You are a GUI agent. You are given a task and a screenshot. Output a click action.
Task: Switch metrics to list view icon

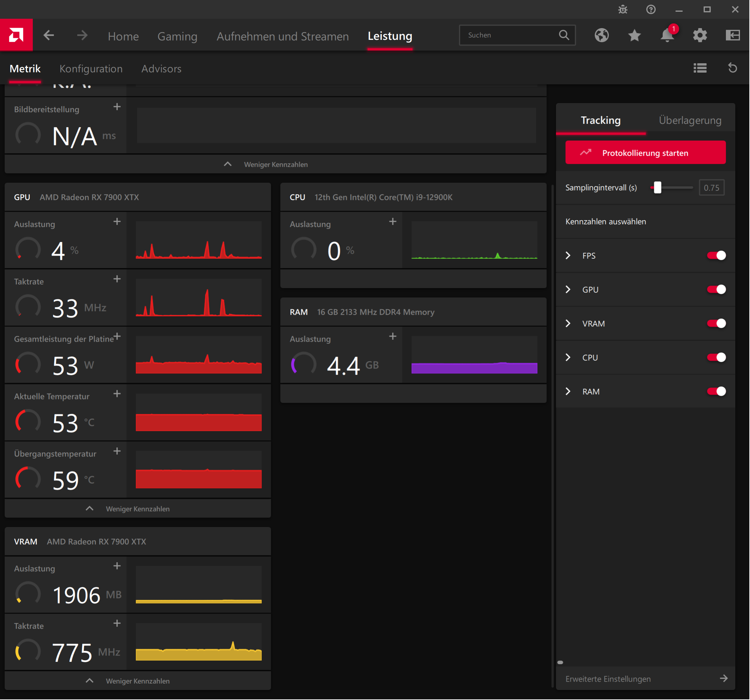700,68
